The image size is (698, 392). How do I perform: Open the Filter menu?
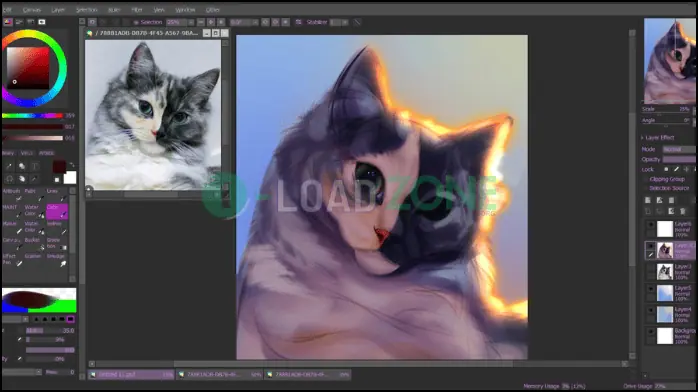pos(137,9)
